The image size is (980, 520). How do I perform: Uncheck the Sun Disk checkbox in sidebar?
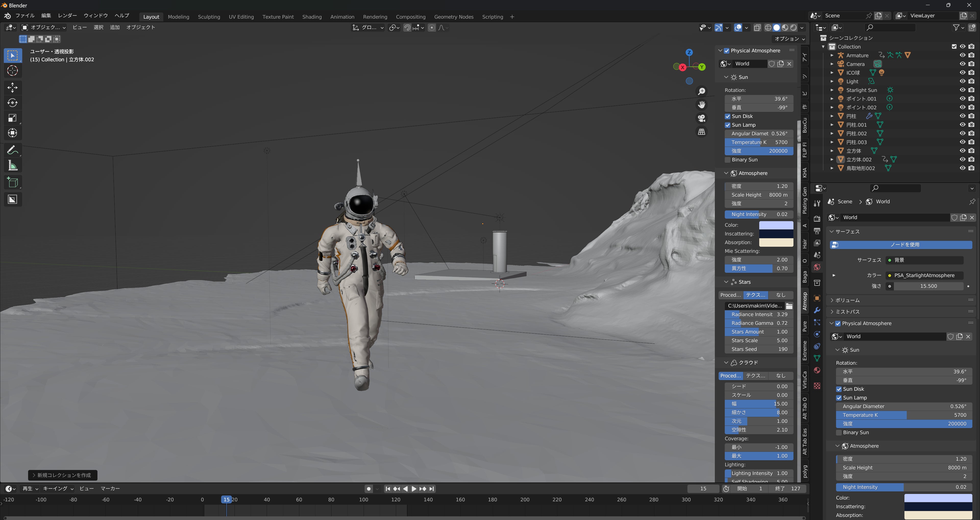[727, 116]
